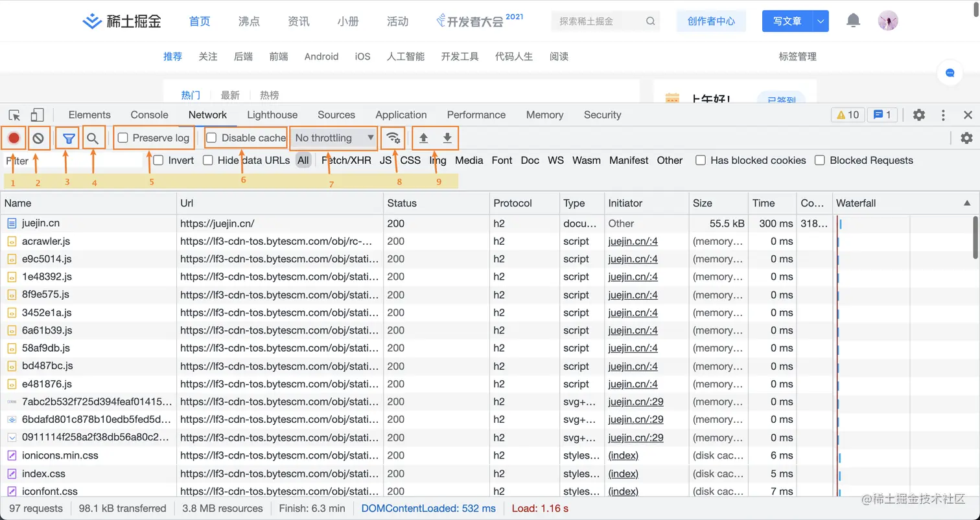
Task: Enable the Disable cache checkbox
Action: (211, 138)
